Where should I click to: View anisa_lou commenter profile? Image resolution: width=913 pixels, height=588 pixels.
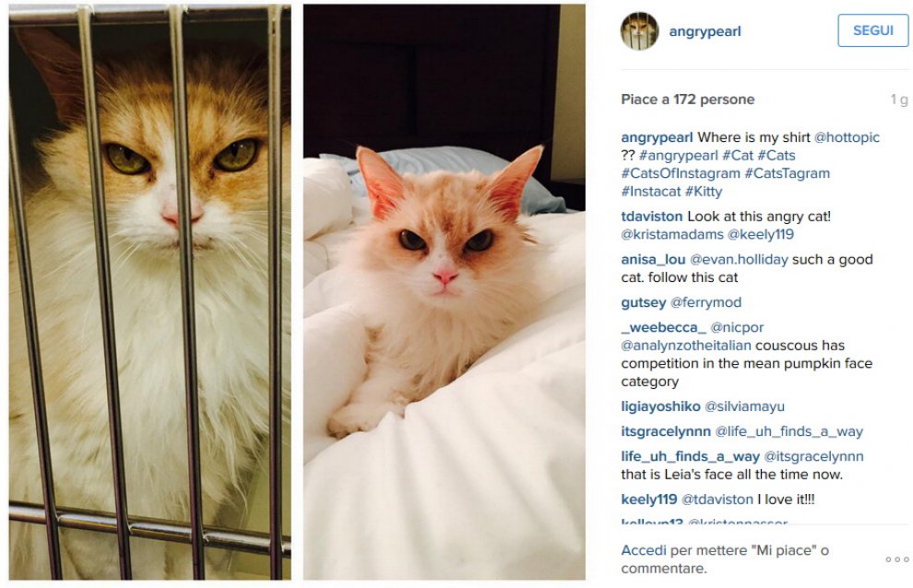[653, 260]
